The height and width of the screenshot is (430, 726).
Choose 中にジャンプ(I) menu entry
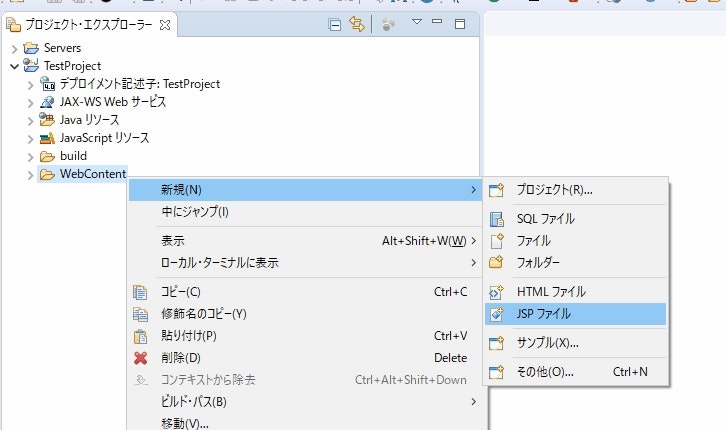305,212
